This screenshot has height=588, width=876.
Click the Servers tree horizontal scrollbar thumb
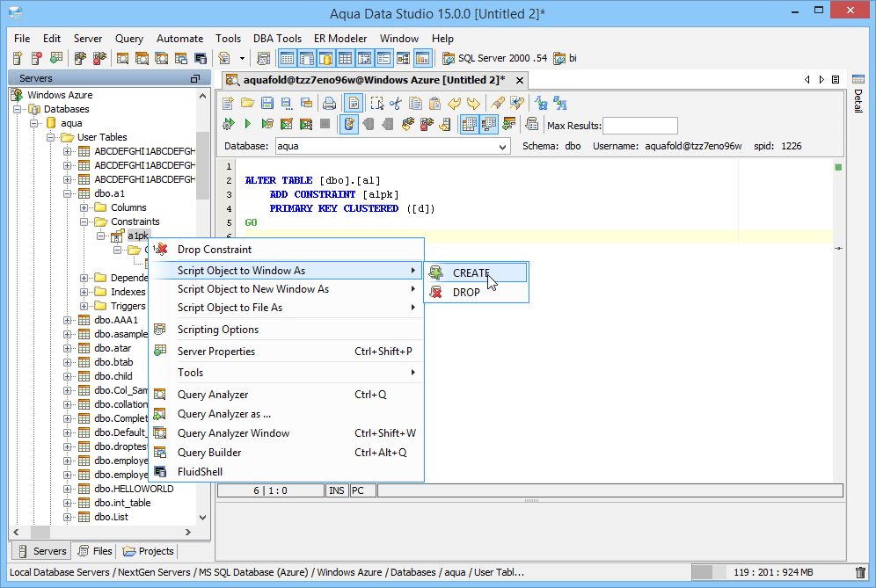pos(40,532)
